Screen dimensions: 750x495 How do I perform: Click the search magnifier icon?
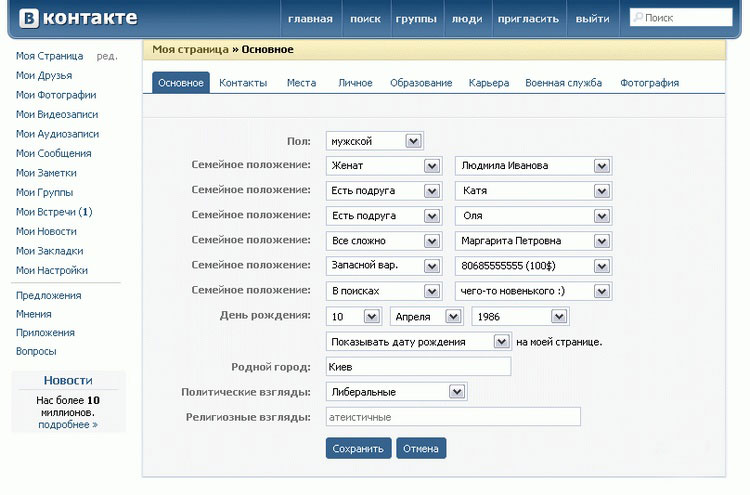[x=638, y=18]
